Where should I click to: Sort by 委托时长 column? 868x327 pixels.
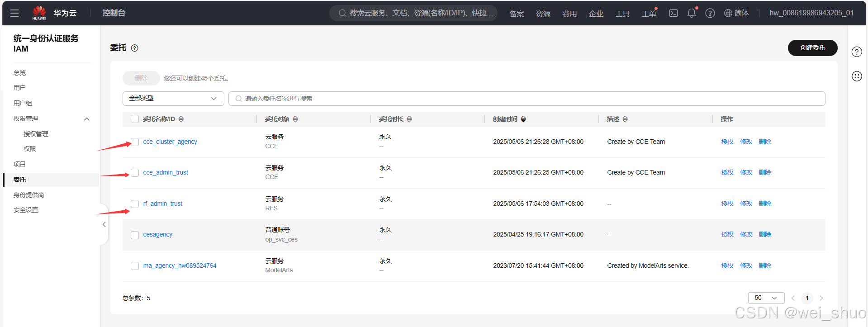409,119
